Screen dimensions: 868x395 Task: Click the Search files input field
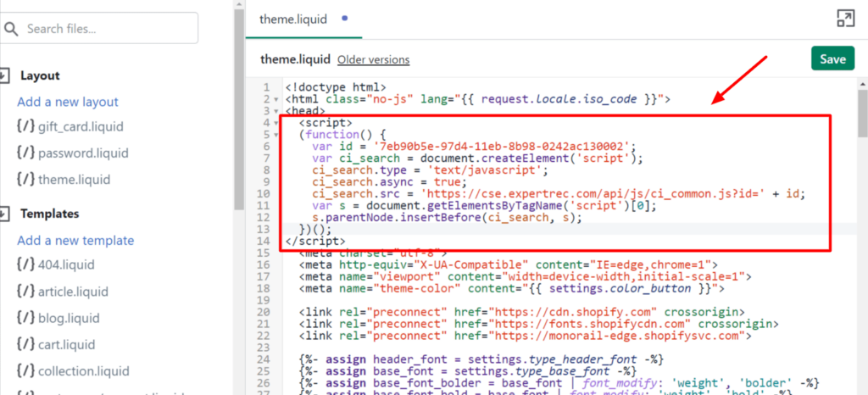[x=100, y=28]
